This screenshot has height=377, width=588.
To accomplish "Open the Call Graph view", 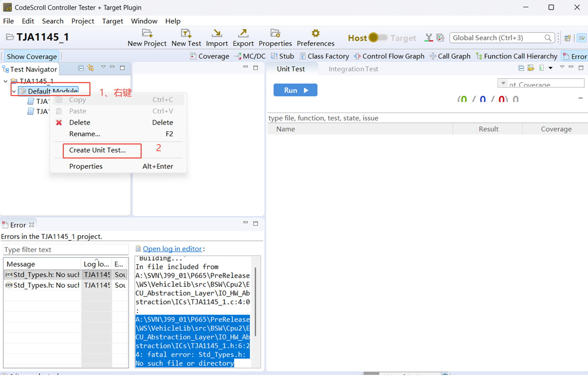I will [450, 56].
